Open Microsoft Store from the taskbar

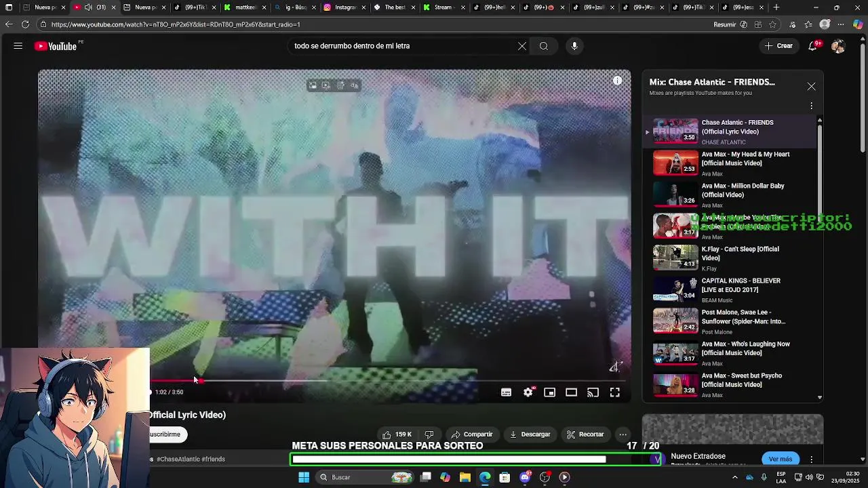coord(505,477)
